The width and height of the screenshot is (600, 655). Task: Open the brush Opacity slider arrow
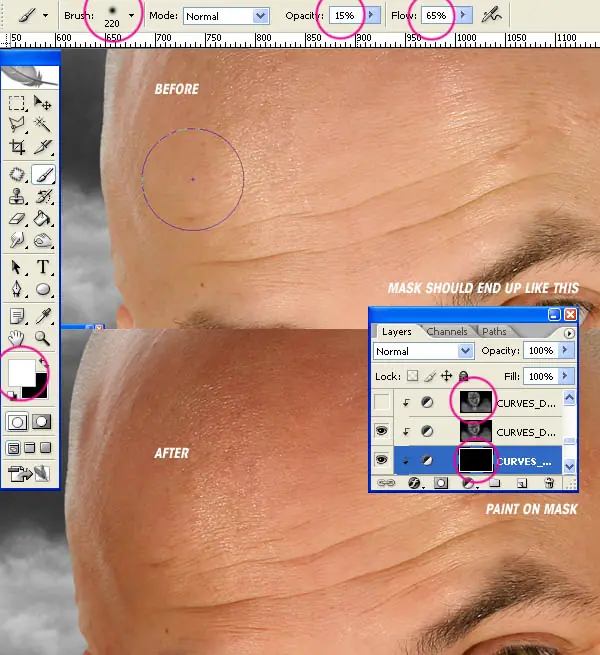(371, 15)
